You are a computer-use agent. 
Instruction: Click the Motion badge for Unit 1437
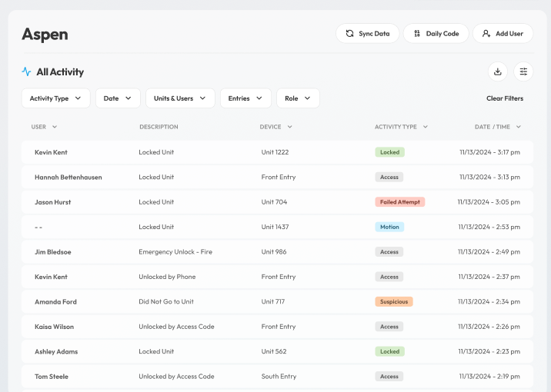[389, 227]
